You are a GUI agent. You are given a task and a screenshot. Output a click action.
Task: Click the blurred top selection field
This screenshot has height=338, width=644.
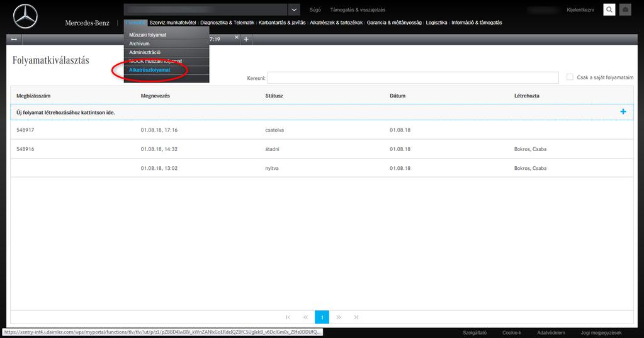[205, 10]
